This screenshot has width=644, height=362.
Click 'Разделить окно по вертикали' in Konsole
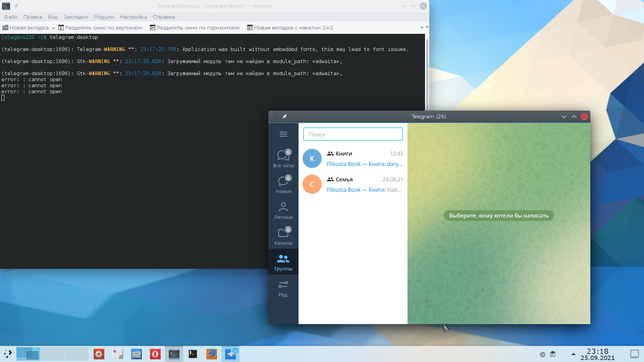click(x=100, y=28)
